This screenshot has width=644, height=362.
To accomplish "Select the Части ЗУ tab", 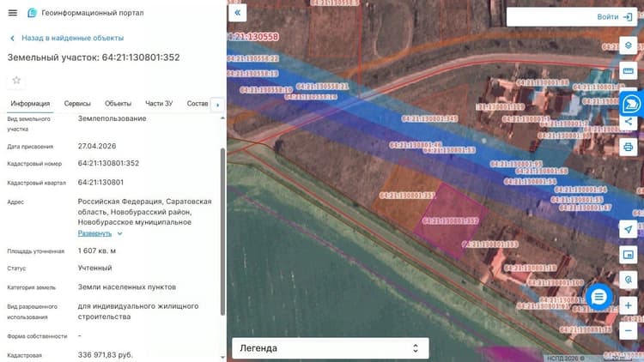I will pyautogui.click(x=159, y=104).
